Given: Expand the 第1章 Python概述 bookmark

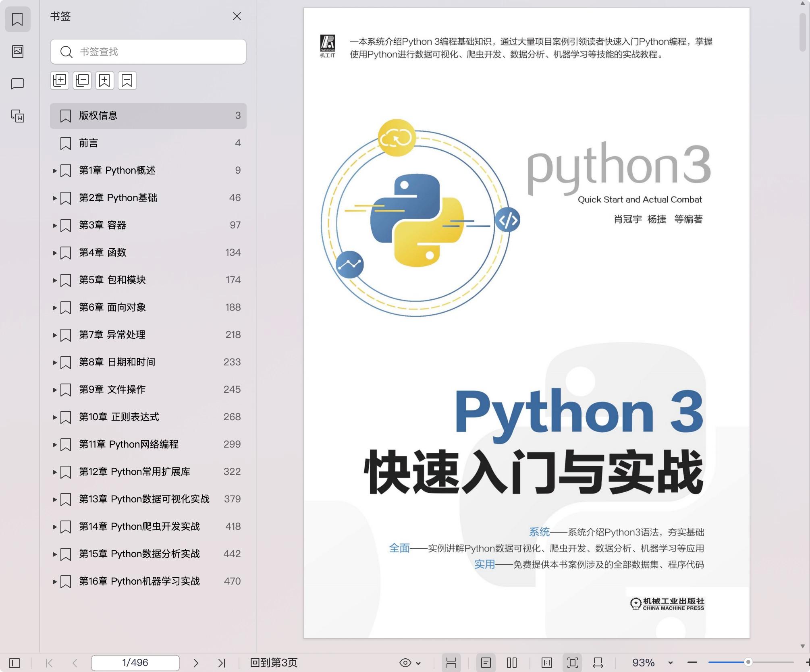Looking at the screenshot, I should point(55,171).
